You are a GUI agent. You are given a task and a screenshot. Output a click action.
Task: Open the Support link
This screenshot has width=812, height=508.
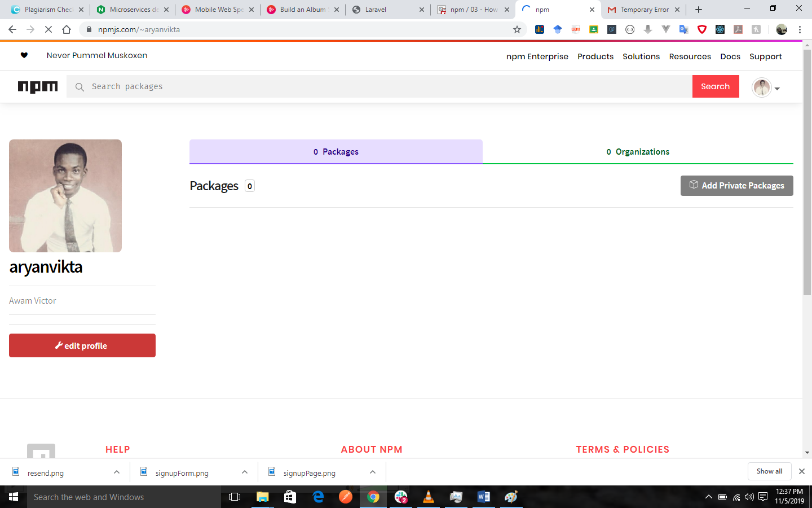pos(766,56)
